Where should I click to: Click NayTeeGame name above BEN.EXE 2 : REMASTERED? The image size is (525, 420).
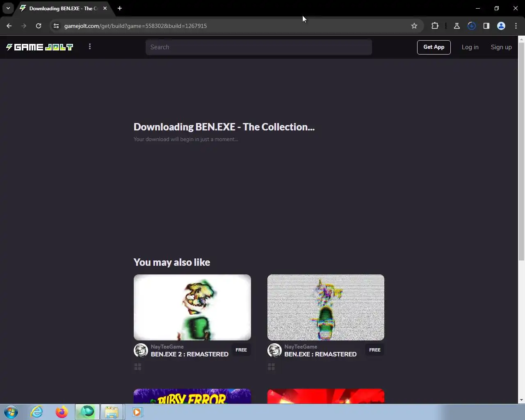point(167,347)
